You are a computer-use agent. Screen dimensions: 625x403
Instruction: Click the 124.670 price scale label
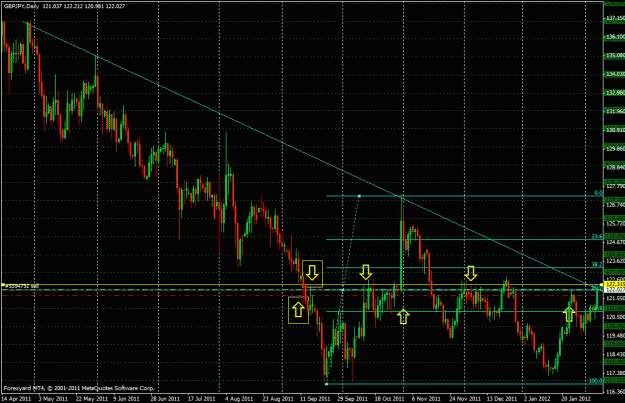click(615, 242)
